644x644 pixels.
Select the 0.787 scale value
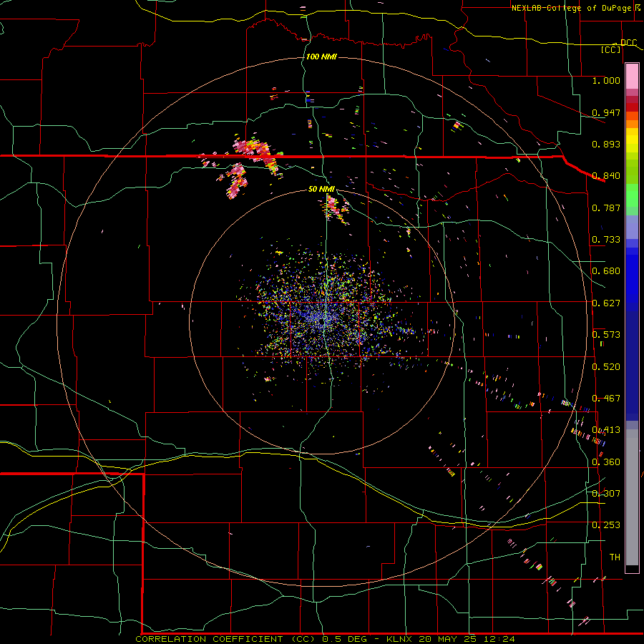[x=606, y=208]
